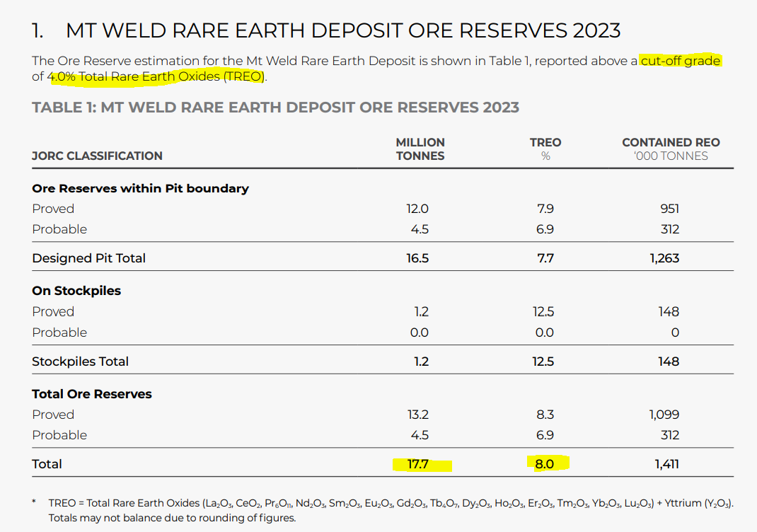
Task: Click the "TABLE 1" table caption
Action: click(275, 107)
